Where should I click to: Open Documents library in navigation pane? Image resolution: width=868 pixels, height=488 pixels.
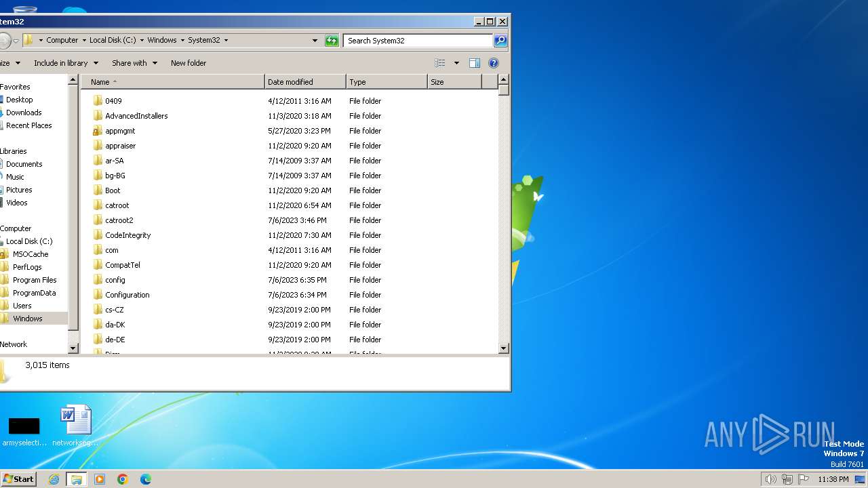[x=24, y=164]
